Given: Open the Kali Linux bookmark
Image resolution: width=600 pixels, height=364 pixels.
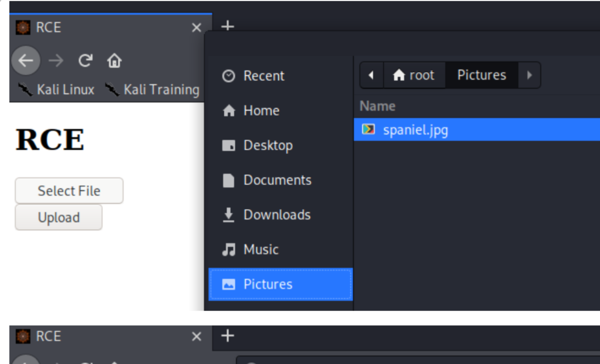Looking at the screenshot, I should tap(56, 89).
